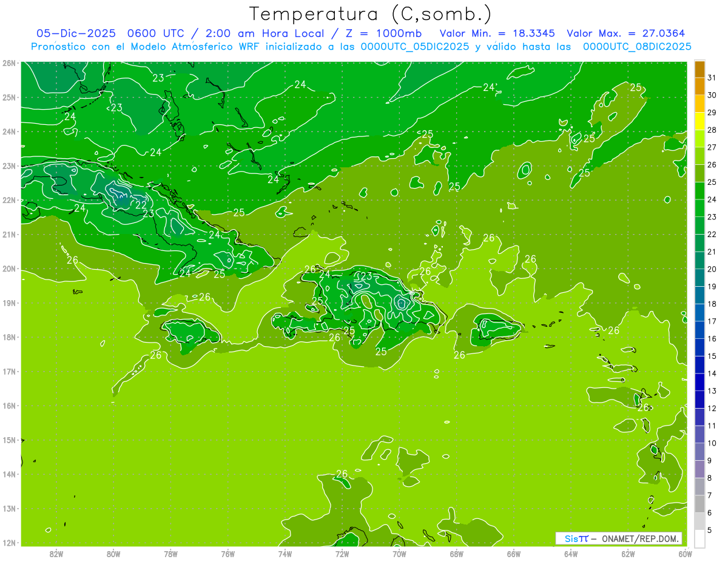
Task: Click the '64W' longitude axis label
Action: (571, 553)
